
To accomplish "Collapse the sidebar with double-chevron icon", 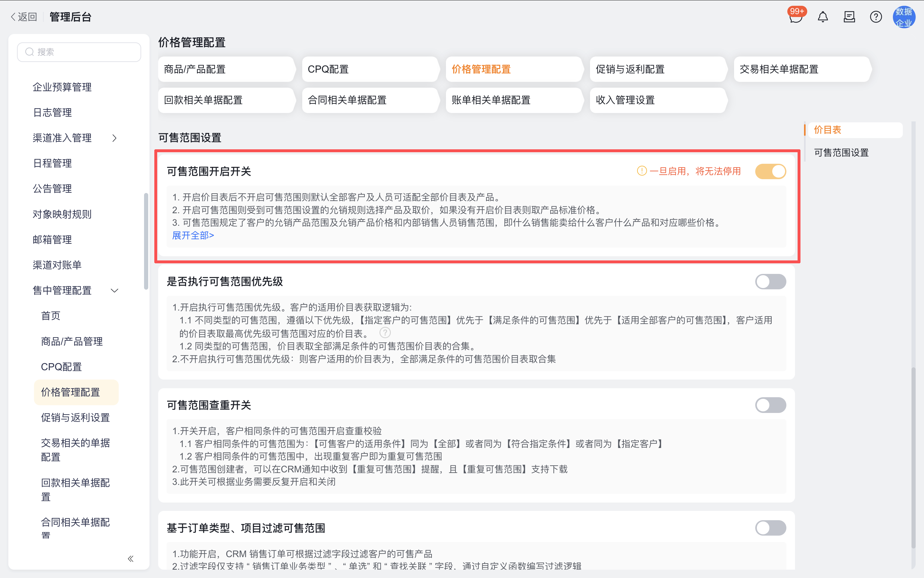I will point(131,558).
